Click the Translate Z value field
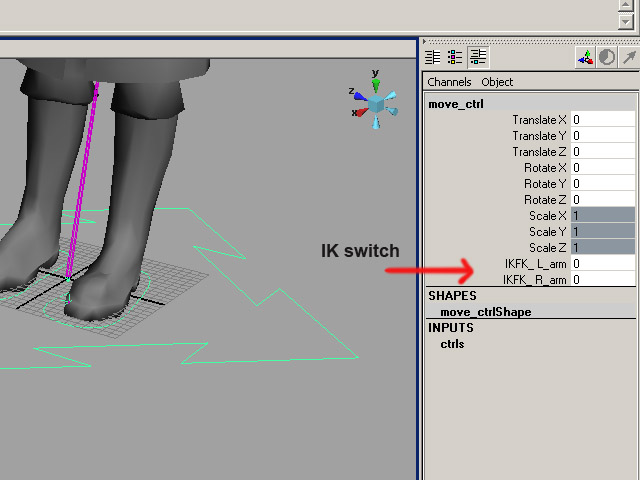Screen dimensions: 640x480 tap(603, 151)
